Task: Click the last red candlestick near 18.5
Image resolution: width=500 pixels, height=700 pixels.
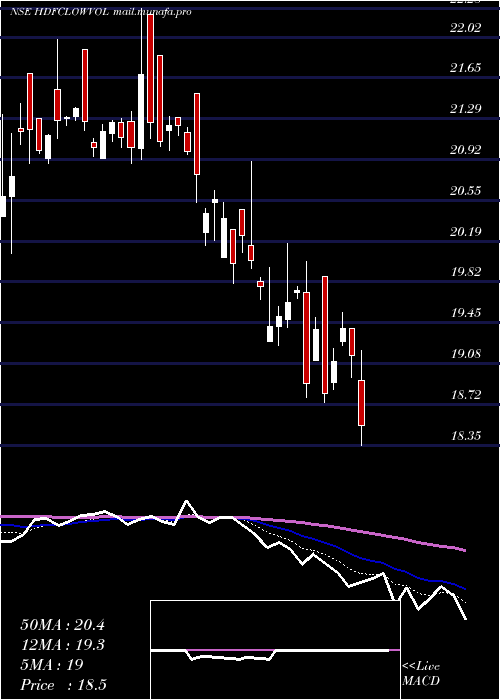Action: tap(362, 403)
